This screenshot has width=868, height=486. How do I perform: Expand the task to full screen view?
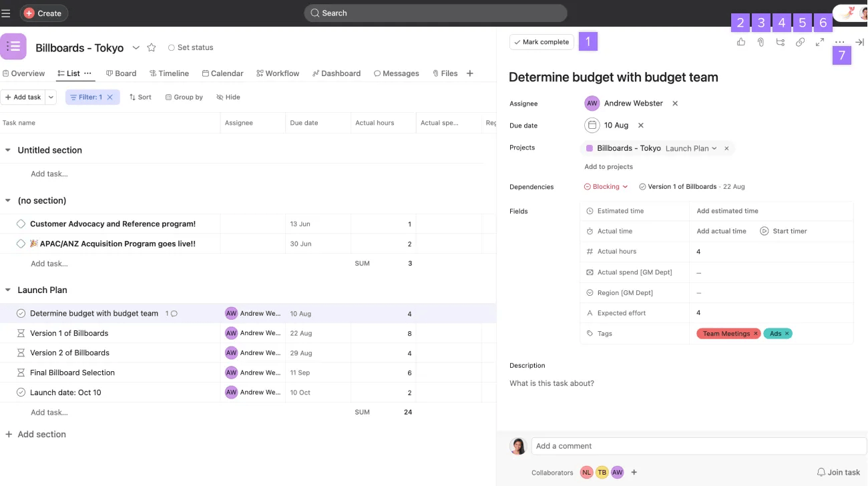(x=820, y=41)
